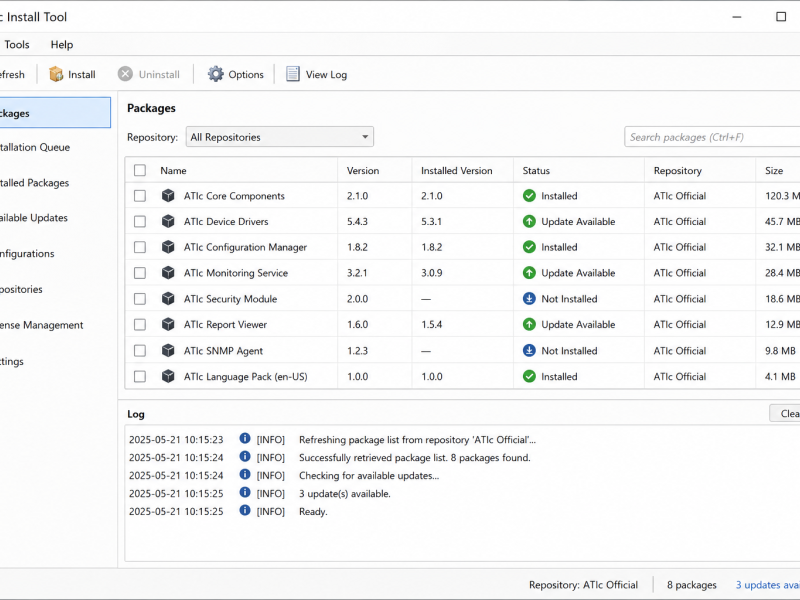
Task: Click info icon of '8 packages found' log entry
Action: click(x=245, y=456)
